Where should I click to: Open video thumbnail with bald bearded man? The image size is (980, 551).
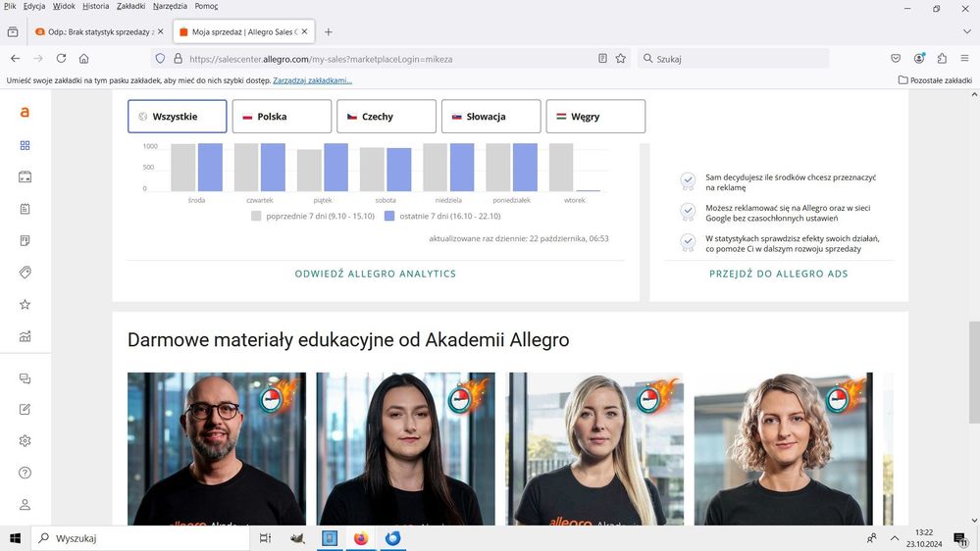pyautogui.click(x=217, y=449)
